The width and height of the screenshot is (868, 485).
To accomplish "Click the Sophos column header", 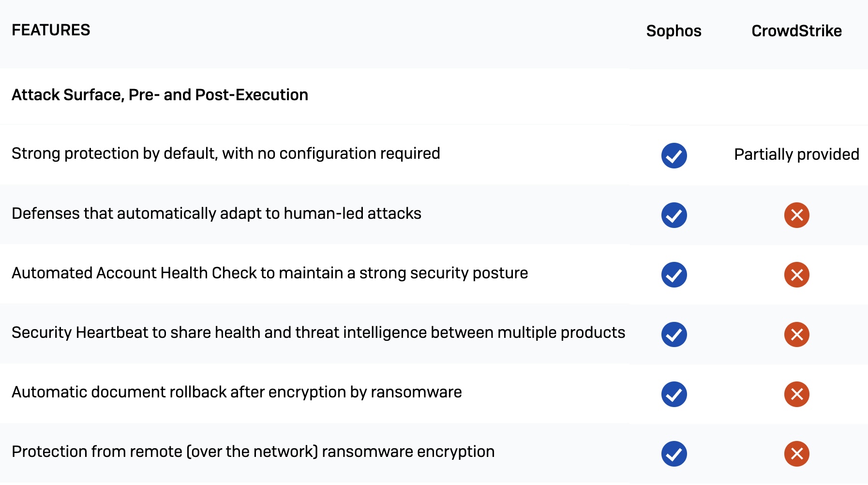I will pyautogui.click(x=673, y=31).
